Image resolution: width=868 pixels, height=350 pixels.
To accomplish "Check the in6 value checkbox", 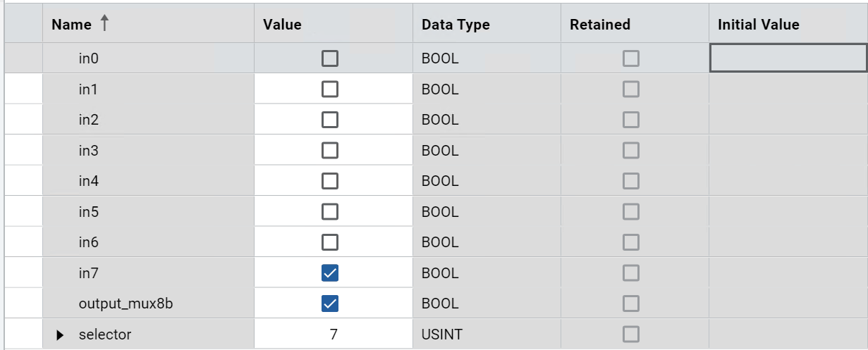I will 329,242.
